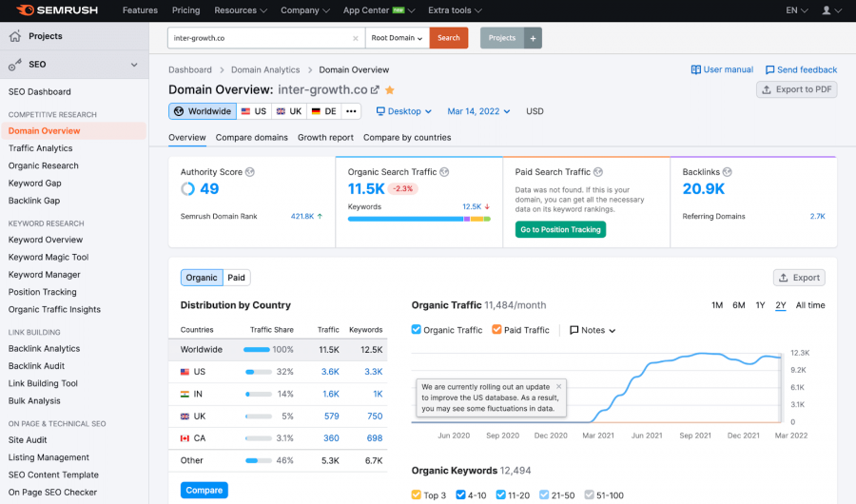
Task: Open more countries via three dots
Action: [351, 111]
